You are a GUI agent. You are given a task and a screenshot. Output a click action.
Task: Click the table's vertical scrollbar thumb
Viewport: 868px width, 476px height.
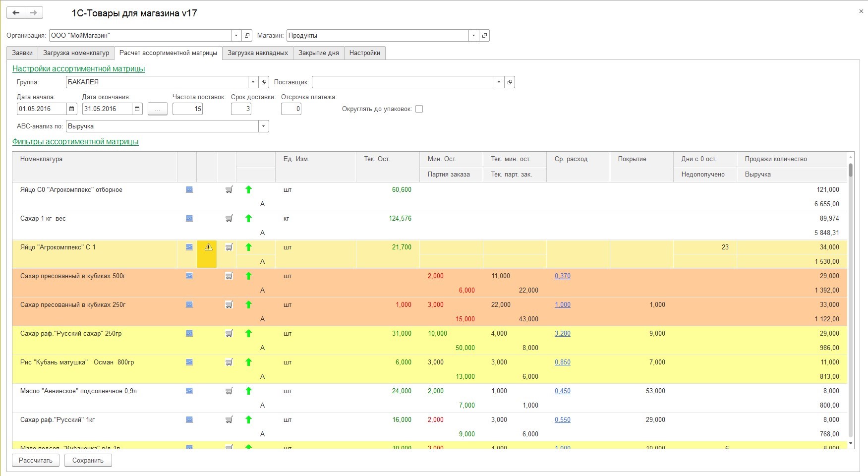click(851, 170)
